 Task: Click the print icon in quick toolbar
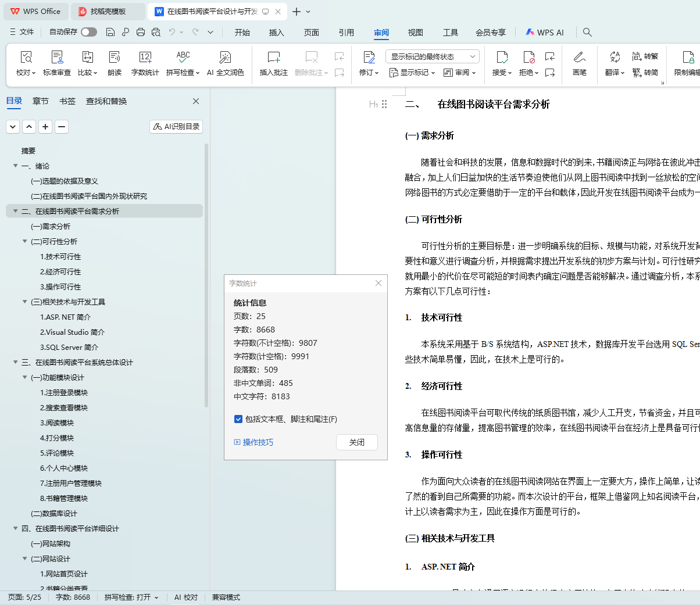tap(141, 33)
